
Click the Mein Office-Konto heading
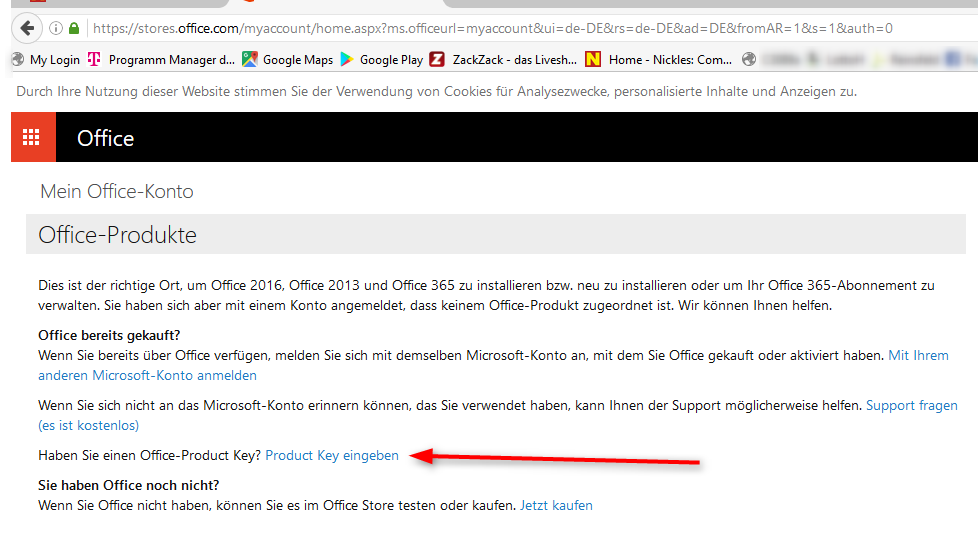tap(117, 192)
